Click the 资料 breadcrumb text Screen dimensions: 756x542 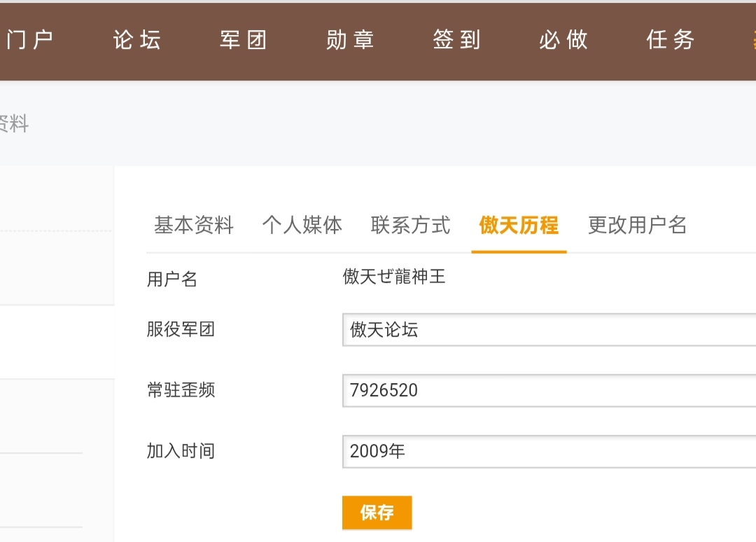click(13, 125)
